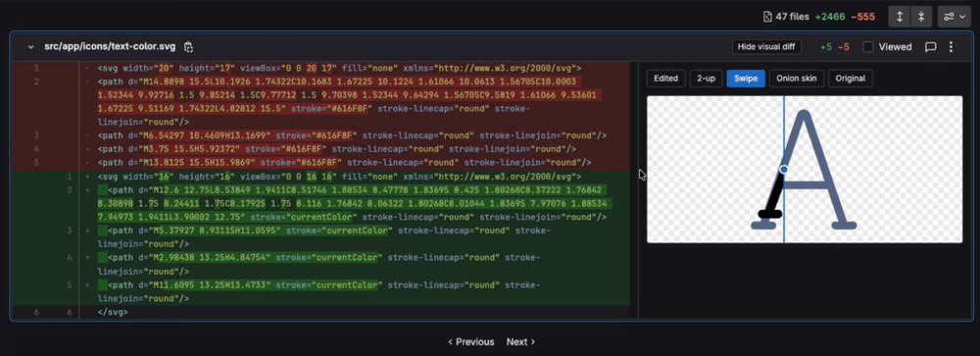
Task: Go to the Previous file
Action: [471, 341]
